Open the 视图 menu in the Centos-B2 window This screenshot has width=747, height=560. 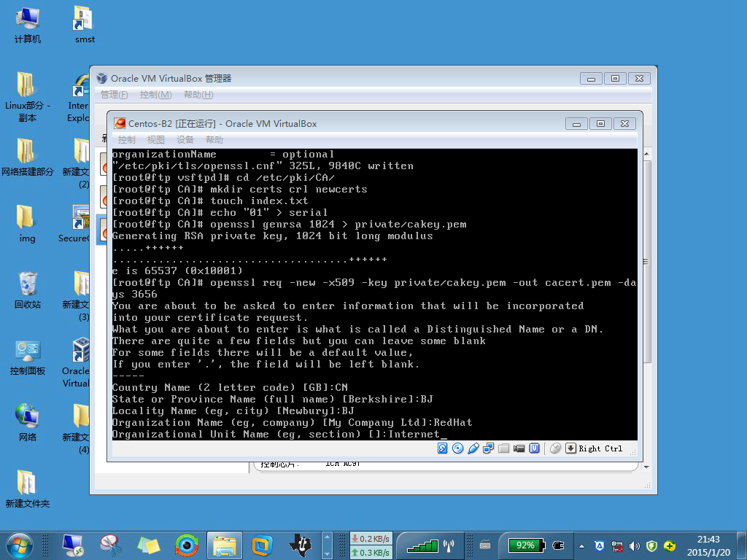coord(156,139)
